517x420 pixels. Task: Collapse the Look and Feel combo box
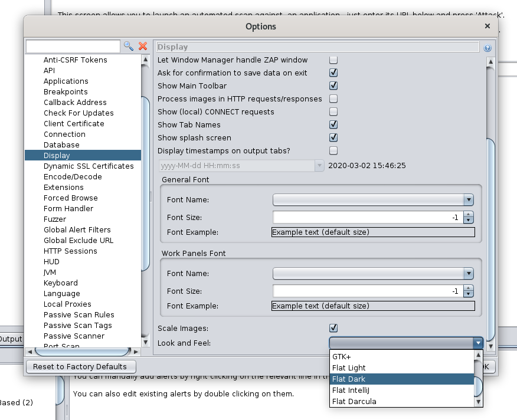click(477, 343)
